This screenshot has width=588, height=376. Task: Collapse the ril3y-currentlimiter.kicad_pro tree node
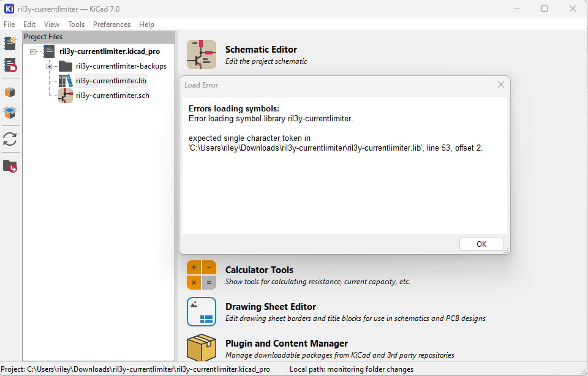[x=33, y=51]
